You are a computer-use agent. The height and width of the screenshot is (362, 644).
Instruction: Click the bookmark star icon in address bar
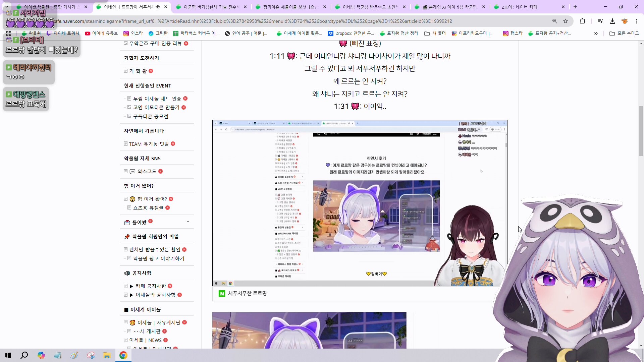tap(566, 21)
